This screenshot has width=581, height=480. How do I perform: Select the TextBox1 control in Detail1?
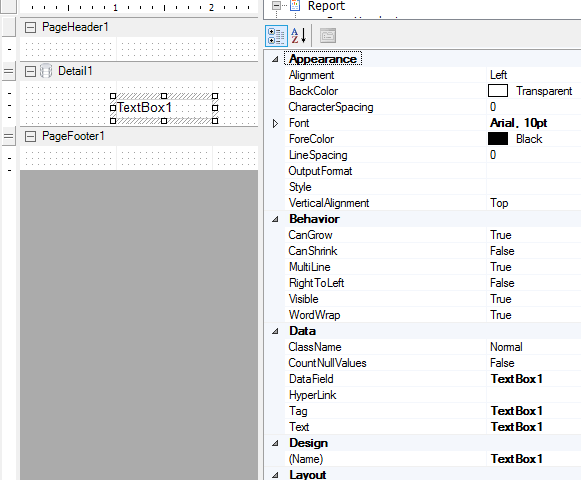(x=164, y=108)
